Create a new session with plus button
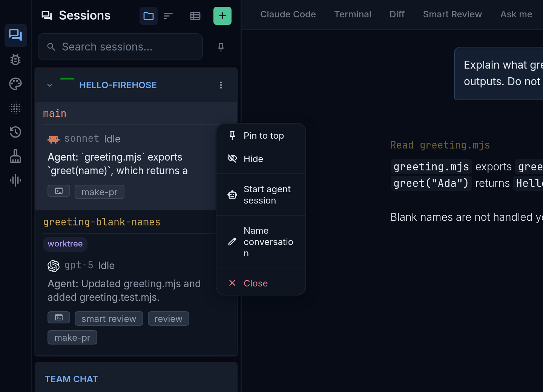Screen dimensions: 543x392 (x=222, y=16)
